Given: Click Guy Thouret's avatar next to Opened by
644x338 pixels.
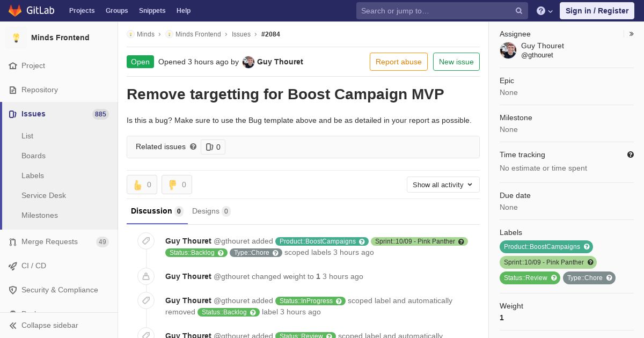Looking at the screenshot, I should (x=248, y=62).
